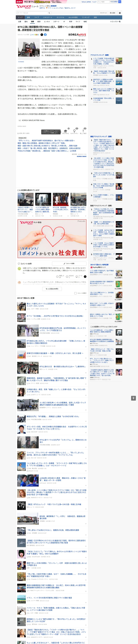Toggle the コメント非表示 checkbox
Viewport: 138px width, 644px height.
coord(75,293)
